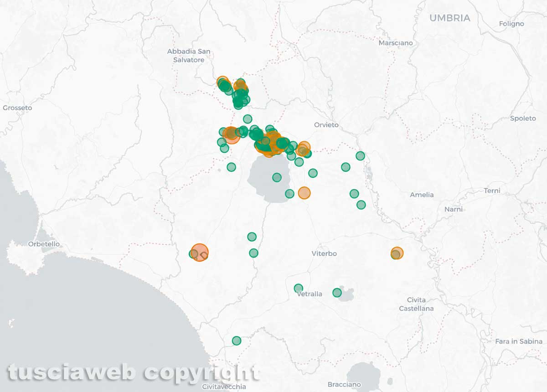Select the lone green marker between the two clusters
Image resolution: width=547 pixels, height=392 pixels.
click(247, 119)
